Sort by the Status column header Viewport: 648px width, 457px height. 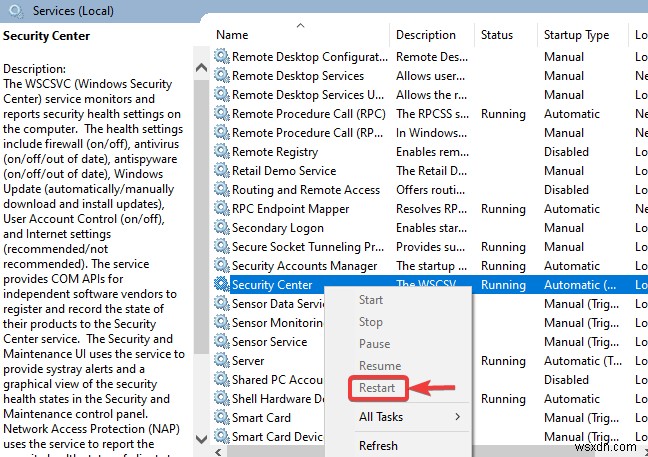(497, 35)
